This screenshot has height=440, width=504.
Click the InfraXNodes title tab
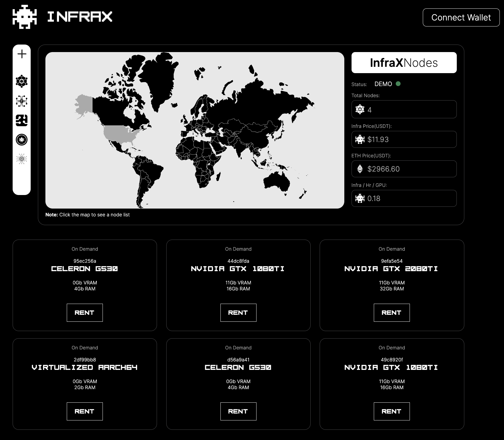[404, 63]
